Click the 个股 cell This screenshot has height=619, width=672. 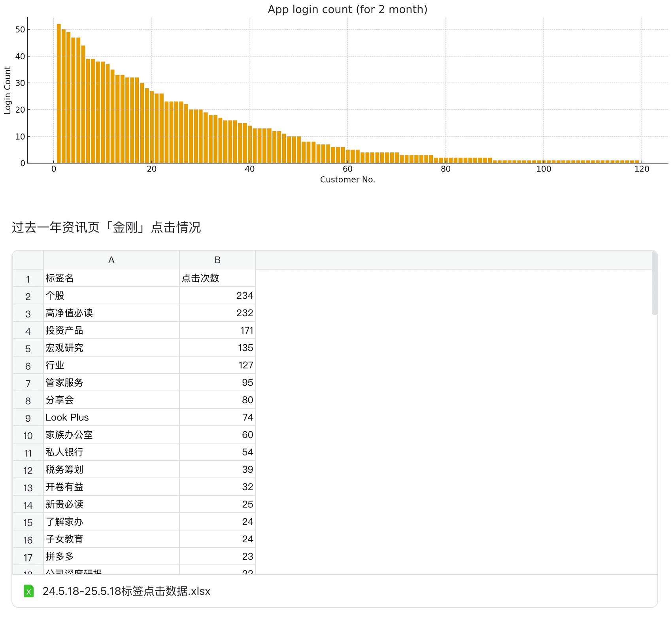click(x=111, y=296)
